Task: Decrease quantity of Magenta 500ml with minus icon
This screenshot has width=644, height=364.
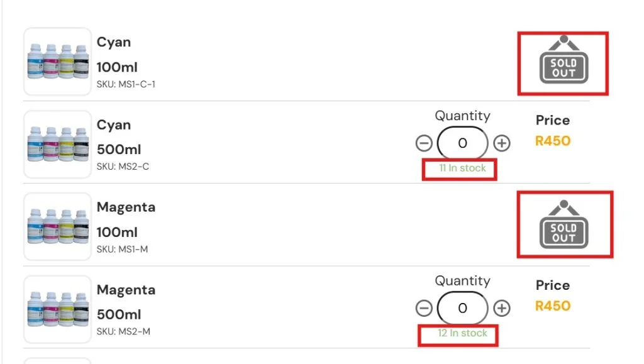Action: tap(424, 308)
